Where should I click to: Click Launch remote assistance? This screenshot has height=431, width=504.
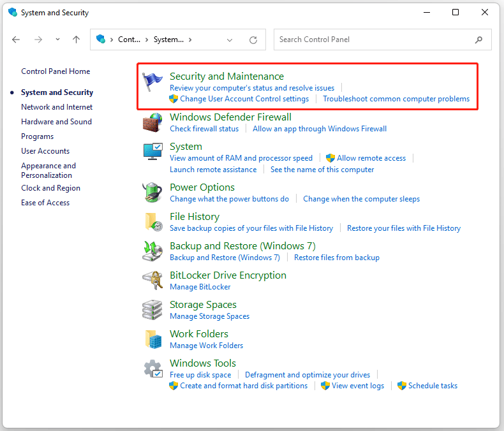[x=213, y=170]
